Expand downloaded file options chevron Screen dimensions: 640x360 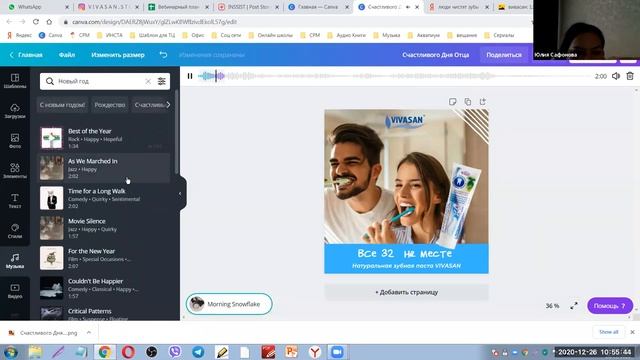click(89, 333)
